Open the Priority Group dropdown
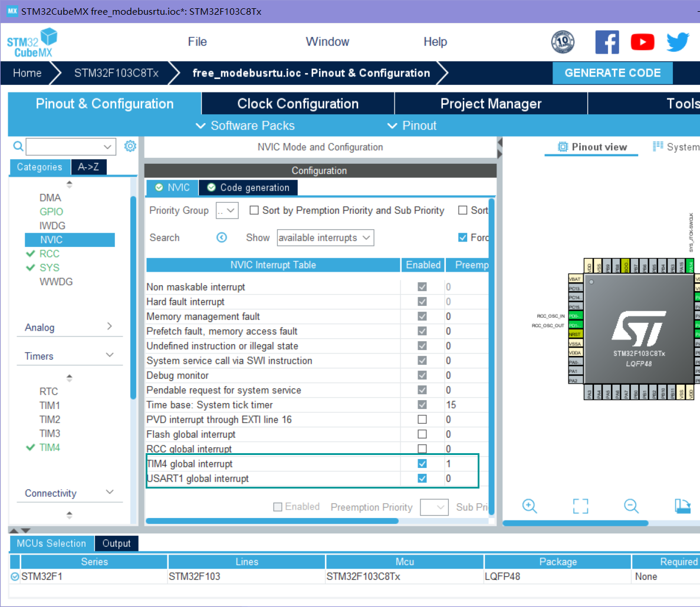Image resolution: width=700 pixels, height=607 pixels. pyautogui.click(x=227, y=210)
